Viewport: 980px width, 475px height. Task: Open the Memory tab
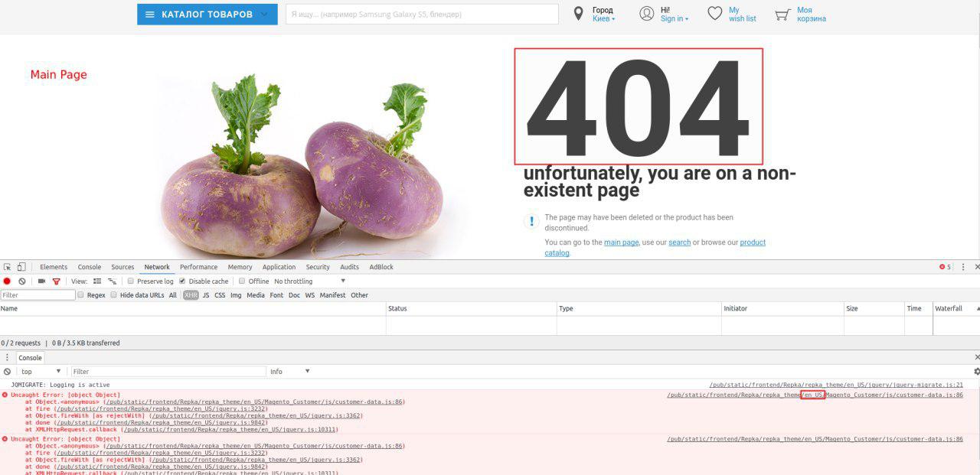(x=240, y=267)
